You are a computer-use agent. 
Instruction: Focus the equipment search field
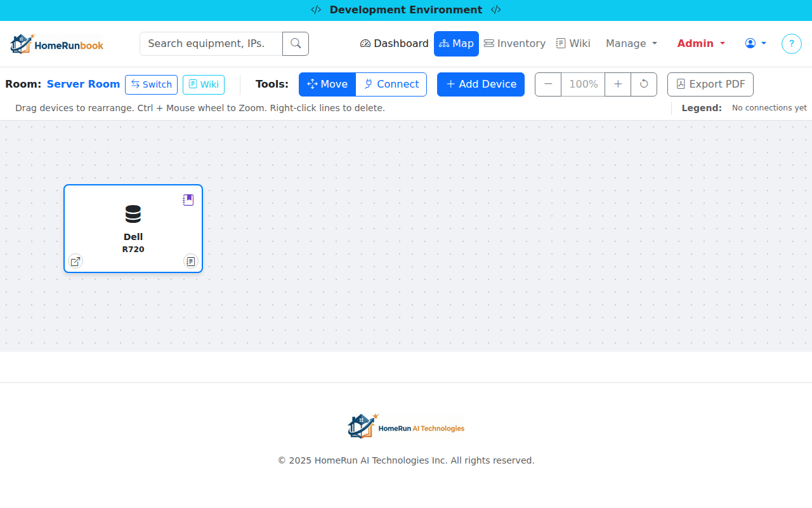[x=211, y=44]
